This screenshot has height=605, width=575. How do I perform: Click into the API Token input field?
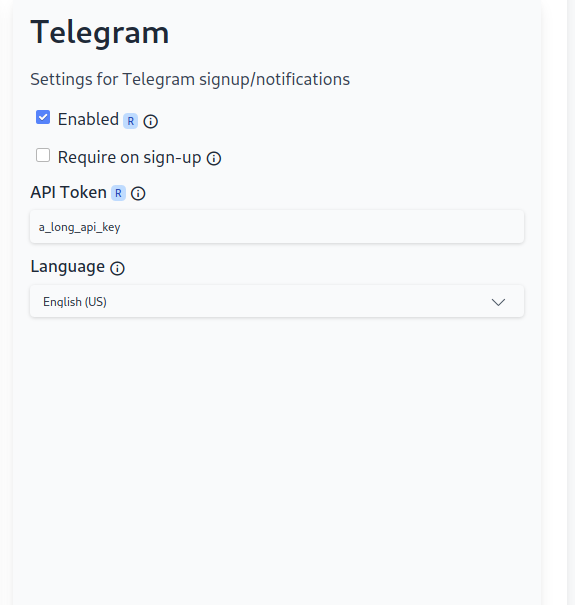[x=277, y=226]
